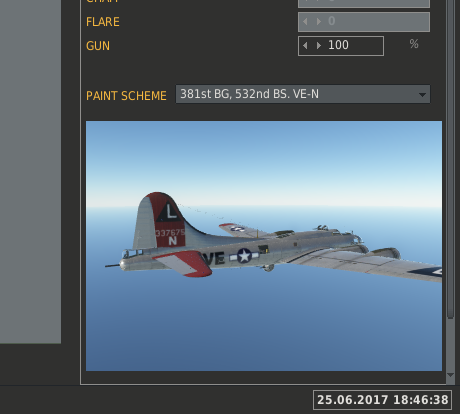Click the FLARE label
This screenshot has height=414, width=460.
103,22
